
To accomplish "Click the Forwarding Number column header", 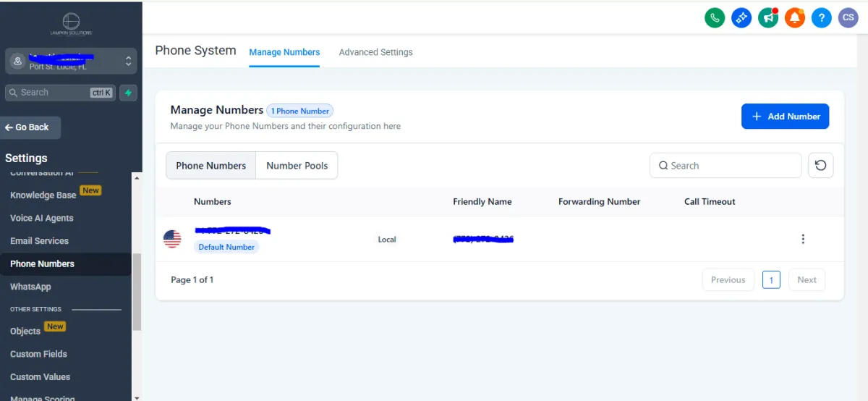I will [600, 202].
